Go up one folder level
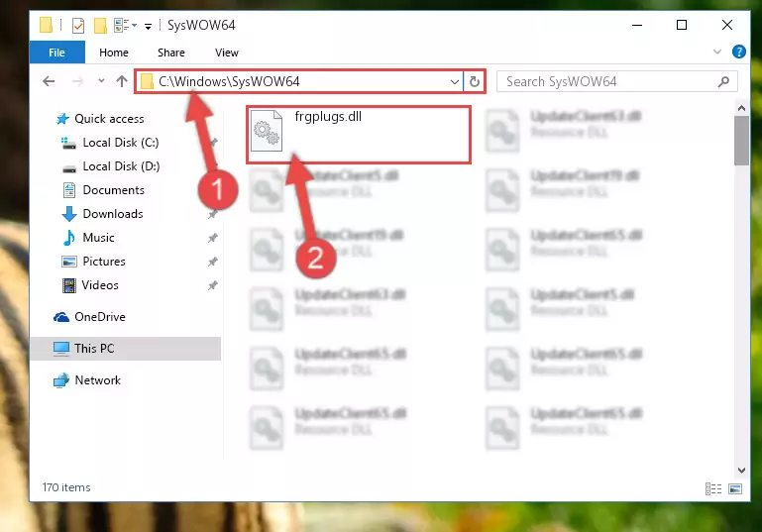This screenshot has height=532, width=762. click(122, 81)
